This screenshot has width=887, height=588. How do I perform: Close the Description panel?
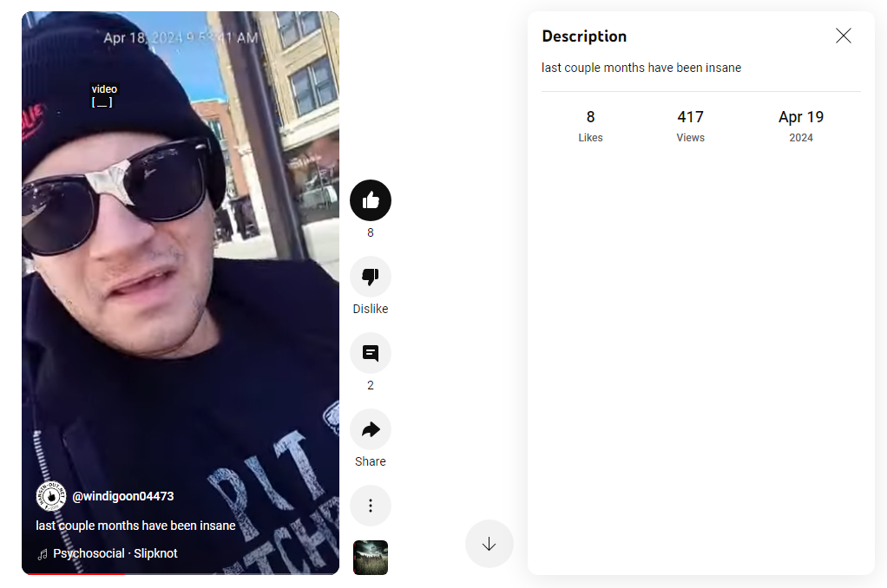(x=844, y=36)
